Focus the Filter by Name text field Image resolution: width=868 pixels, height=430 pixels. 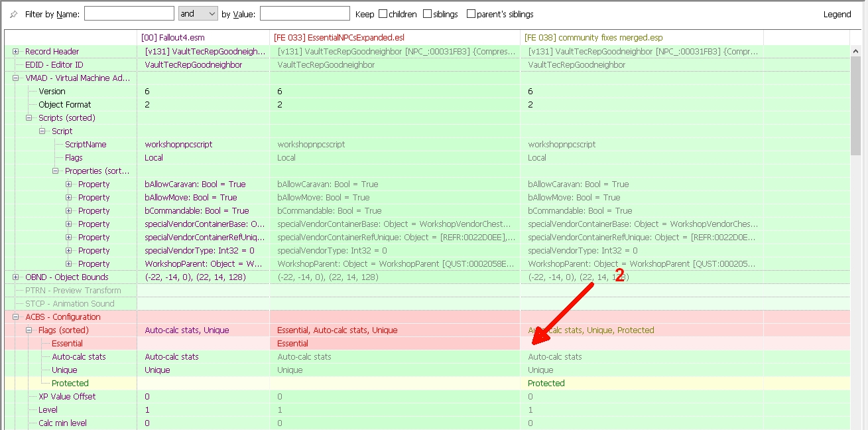(x=129, y=14)
